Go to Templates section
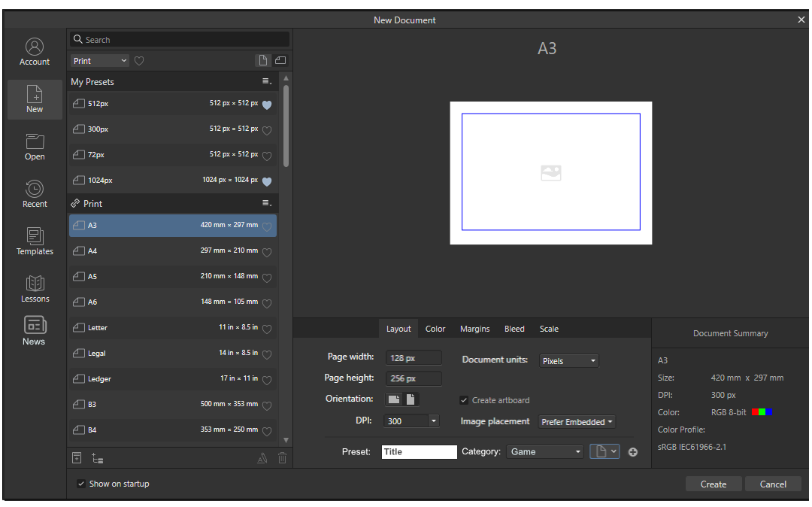Image resolution: width=812 pixels, height=507 pixels. coord(35,241)
